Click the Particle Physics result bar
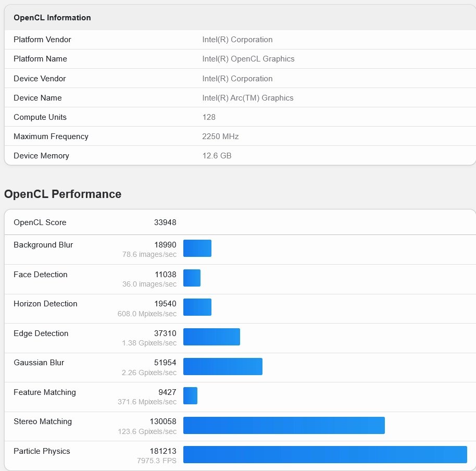 (x=325, y=455)
